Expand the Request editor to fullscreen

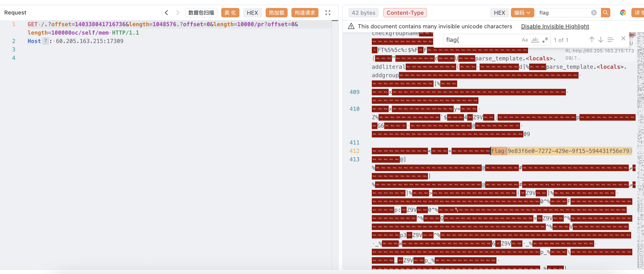tap(328, 13)
